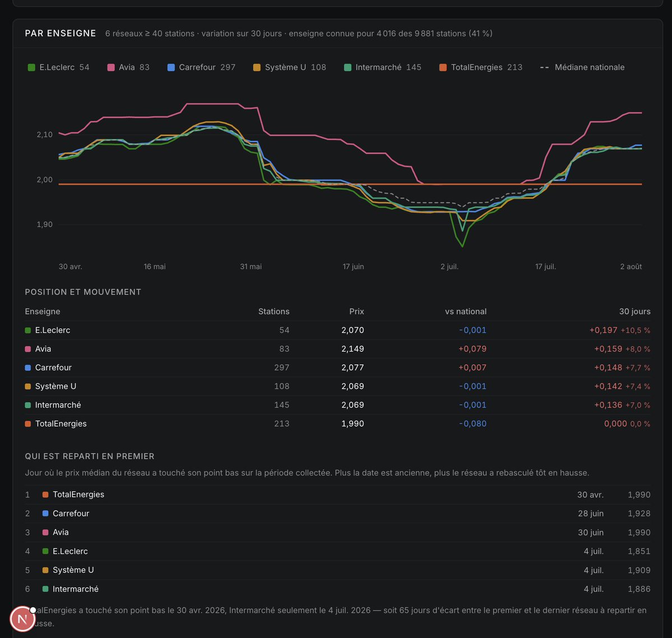
Task: Click E.Leclerc 30-day change +0,197
Action: [x=604, y=330]
